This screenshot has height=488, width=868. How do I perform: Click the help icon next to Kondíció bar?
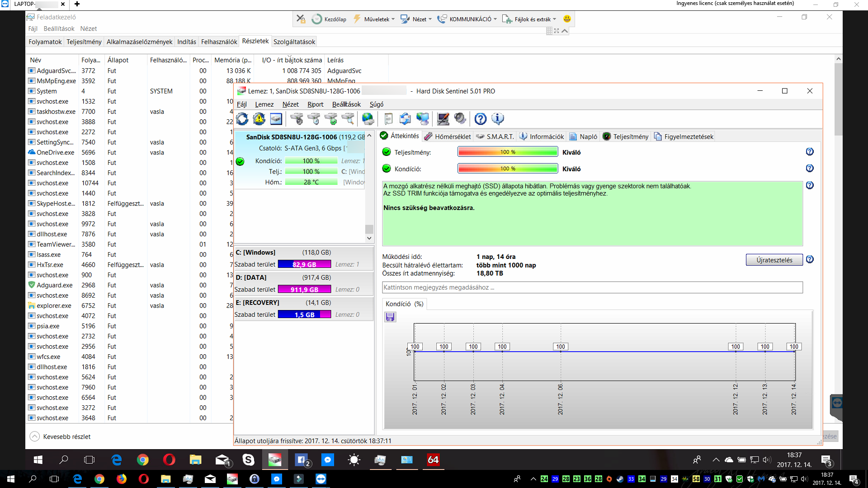[x=810, y=169]
